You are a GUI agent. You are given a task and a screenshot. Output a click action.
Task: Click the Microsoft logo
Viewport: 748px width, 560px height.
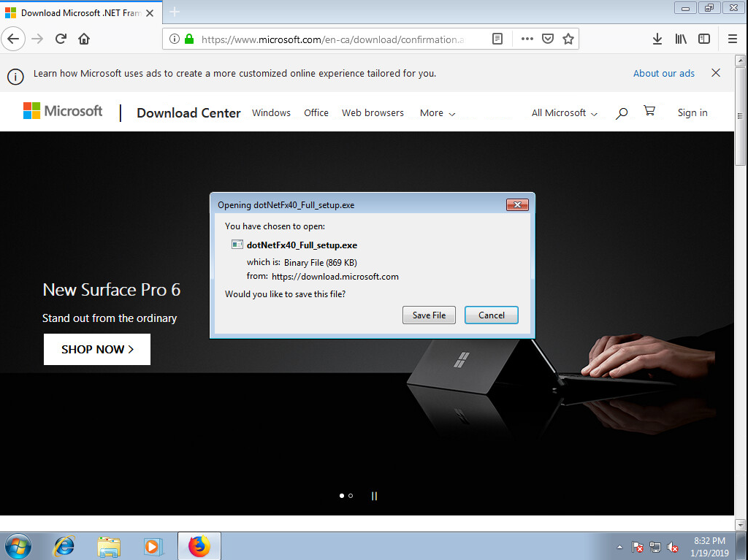(63, 111)
